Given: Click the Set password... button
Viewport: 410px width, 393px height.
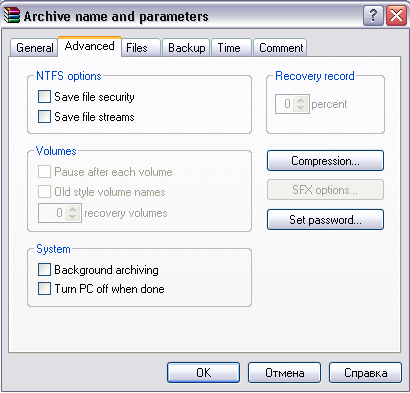Looking at the screenshot, I should coord(325,220).
